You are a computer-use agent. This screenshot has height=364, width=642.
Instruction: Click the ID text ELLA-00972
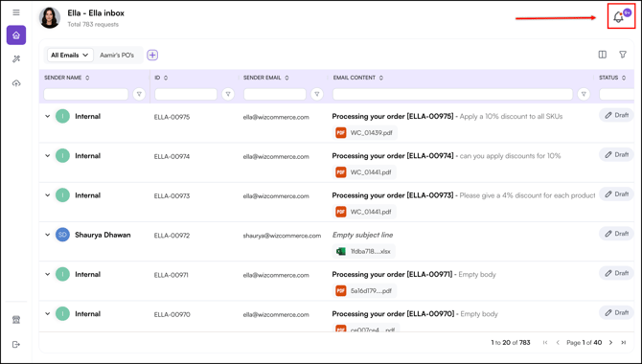coord(172,236)
